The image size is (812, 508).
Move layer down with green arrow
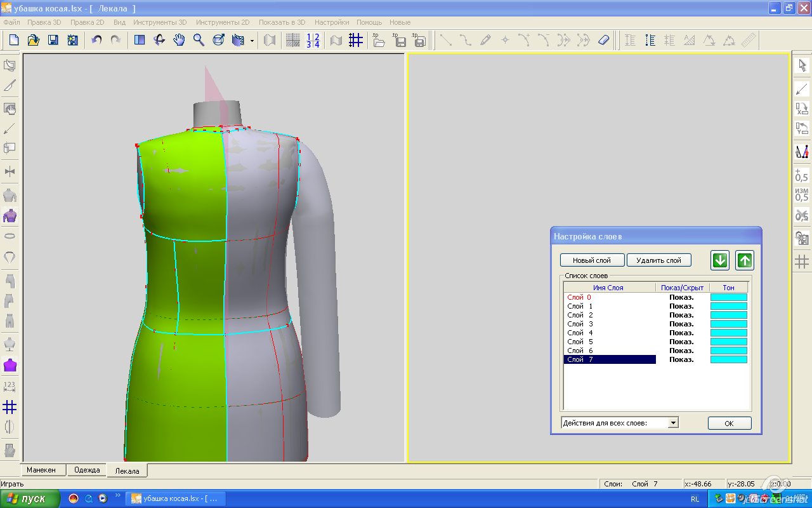point(719,260)
